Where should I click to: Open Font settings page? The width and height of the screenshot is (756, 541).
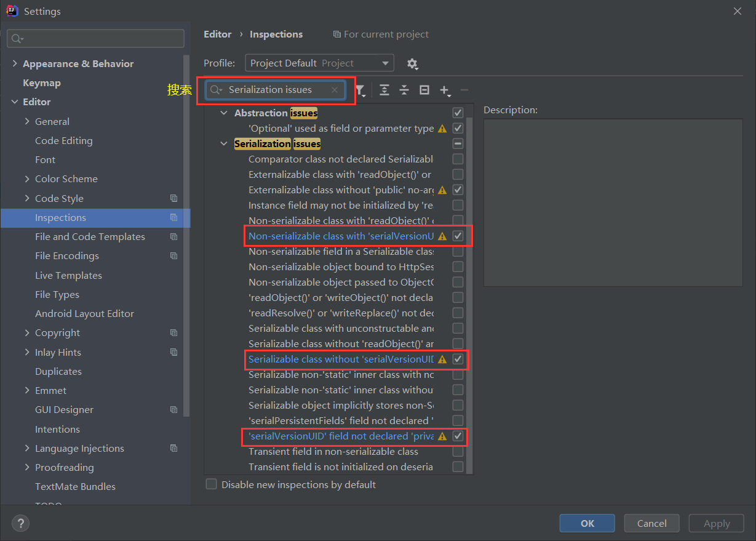pos(45,159)
